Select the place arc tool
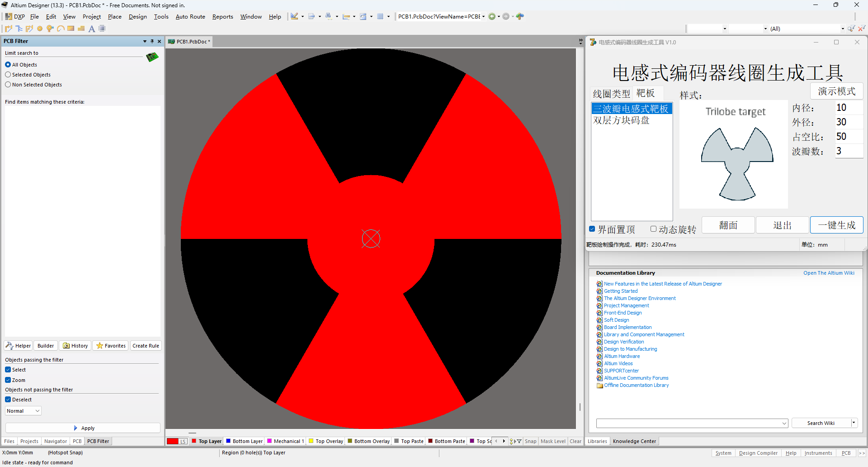868x467 pixels. pyautogui.click(x=61, y=29)
